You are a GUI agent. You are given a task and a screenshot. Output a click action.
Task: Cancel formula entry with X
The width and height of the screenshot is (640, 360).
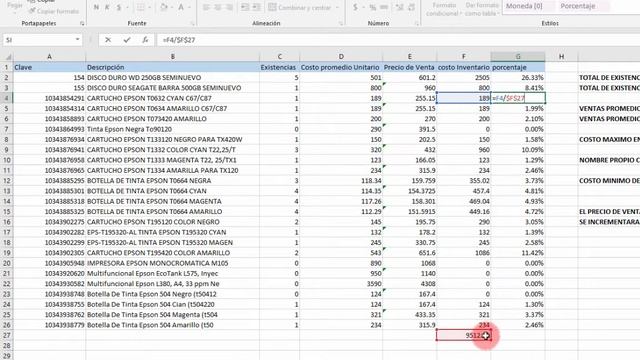108,40
